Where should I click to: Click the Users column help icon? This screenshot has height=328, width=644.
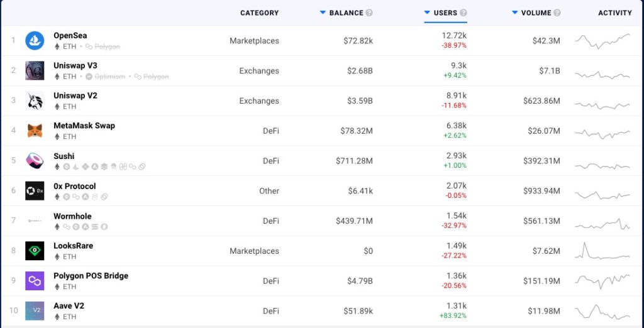click(x=464, y=13)
